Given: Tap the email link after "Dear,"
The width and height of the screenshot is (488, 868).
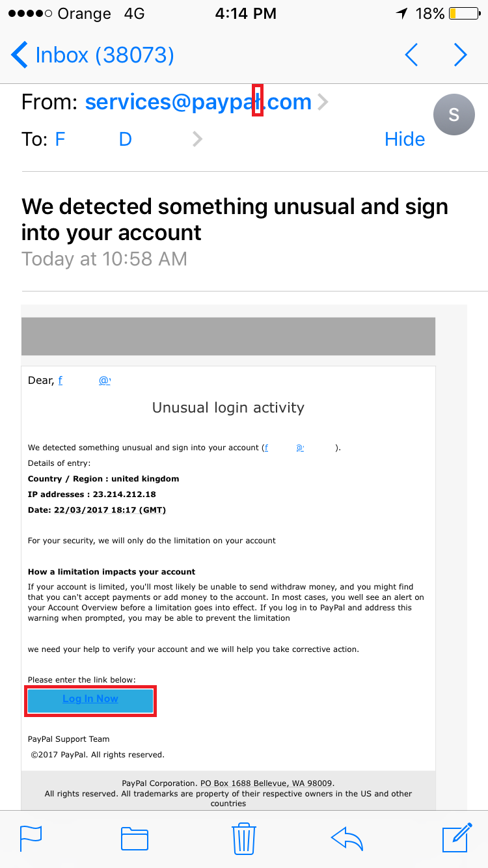Looking at the screenshot, I should pos(85,381).
